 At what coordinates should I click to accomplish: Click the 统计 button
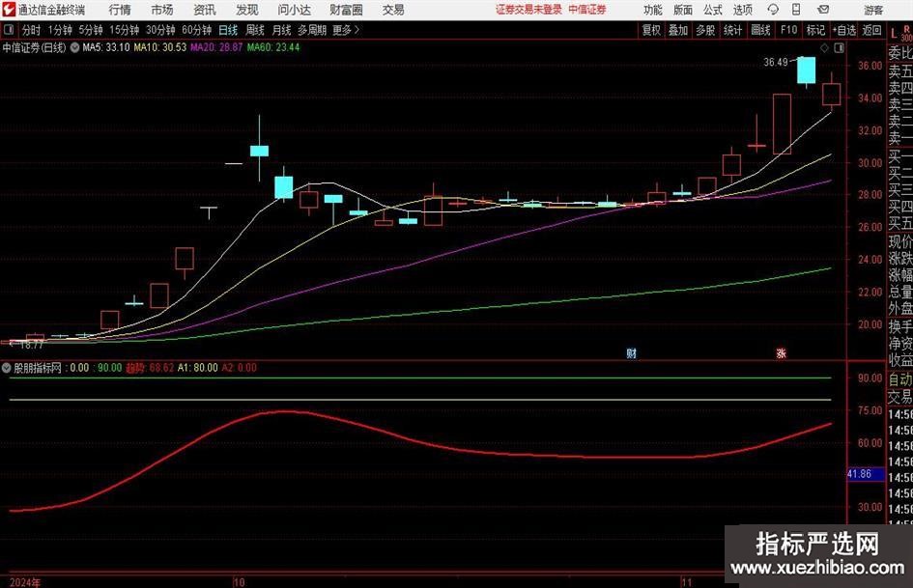(732, 30)
